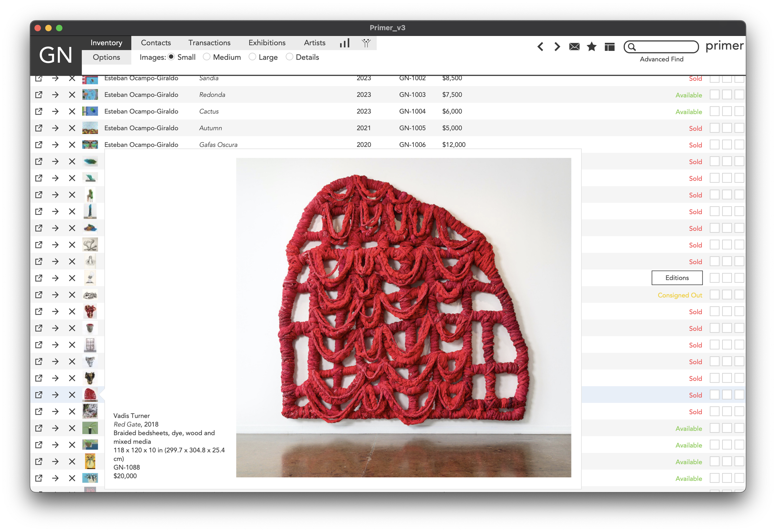The height and width of the screenshot is (532, 776).
Task: Go to the Cactus record arrow
Action: (56, 111)
